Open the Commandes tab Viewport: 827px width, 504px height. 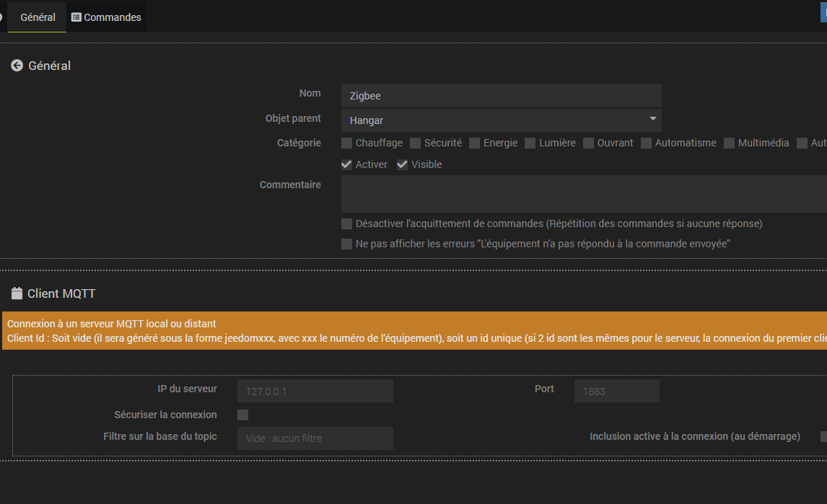107,17
